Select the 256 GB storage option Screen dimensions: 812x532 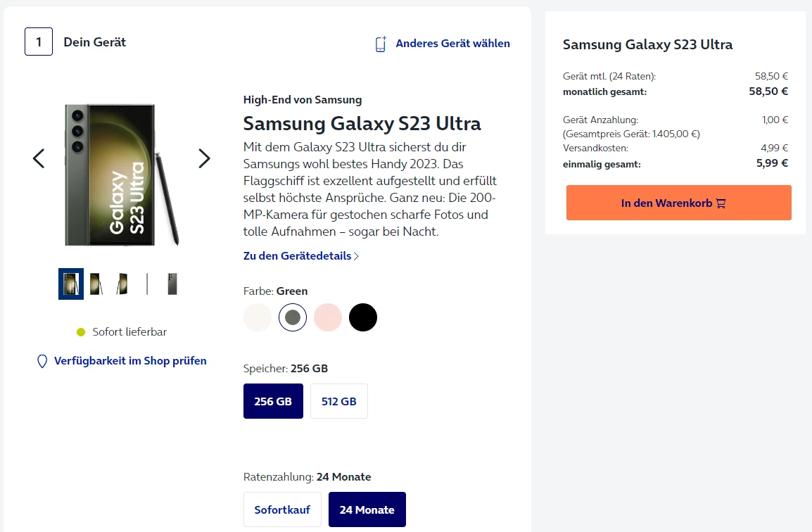pos(273,401)
